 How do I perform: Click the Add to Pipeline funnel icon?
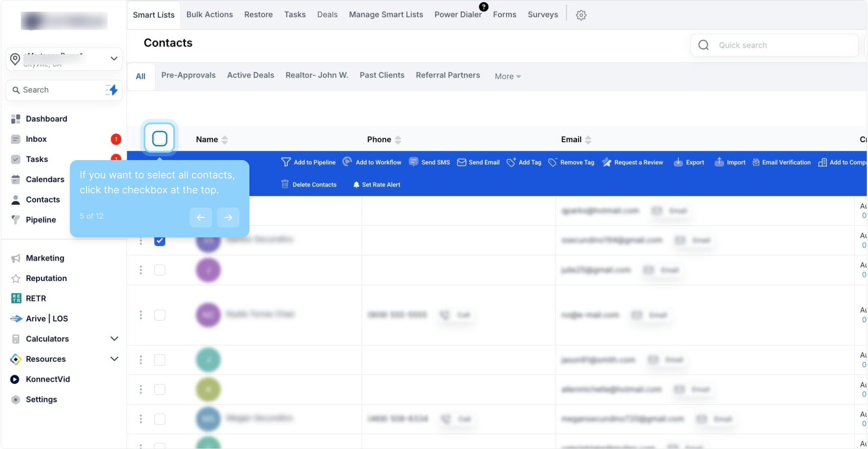click(x=286, y=162)
